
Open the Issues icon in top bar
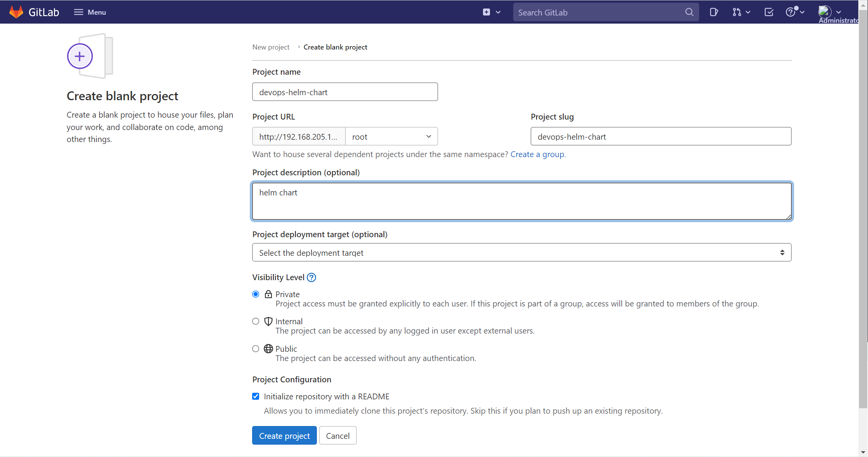713,12
